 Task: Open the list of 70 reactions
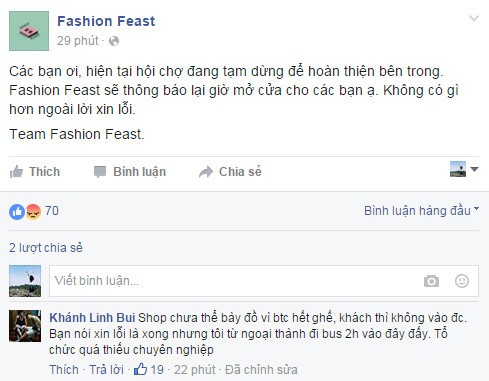tap(52, 211)
